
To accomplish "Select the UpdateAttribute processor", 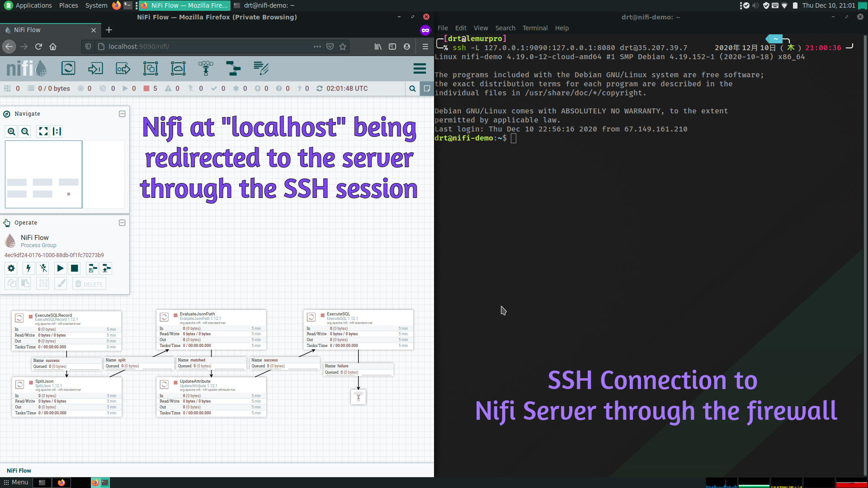I will point(211,397).
